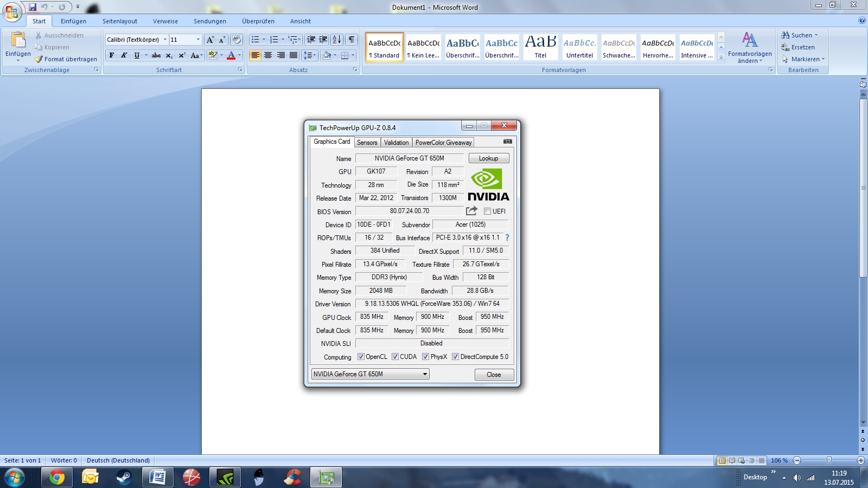868x488 pixels.
Task: Take GPU-Z screenshot with camera icon
Action: pyautogui.click(x=508, y=142)
